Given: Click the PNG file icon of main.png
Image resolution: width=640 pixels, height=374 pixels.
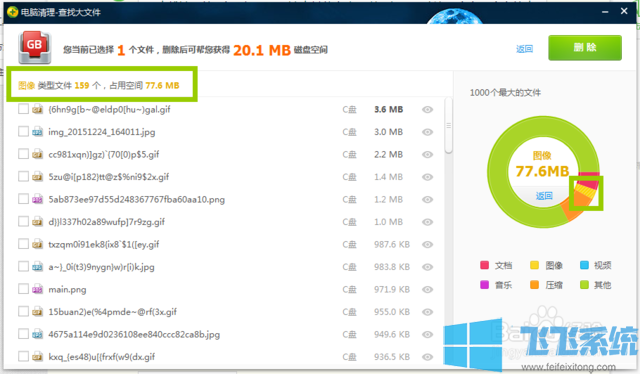Looking at the screenshot, I should [x=38, y=289].
